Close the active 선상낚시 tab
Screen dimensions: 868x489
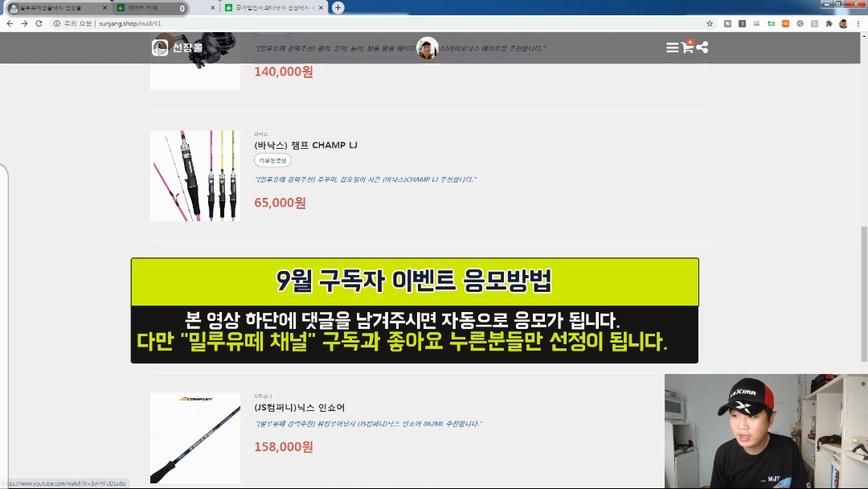[321, 8]
